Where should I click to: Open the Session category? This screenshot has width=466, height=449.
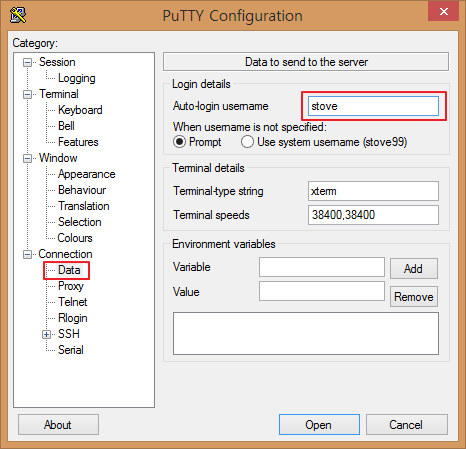[57, 62]
